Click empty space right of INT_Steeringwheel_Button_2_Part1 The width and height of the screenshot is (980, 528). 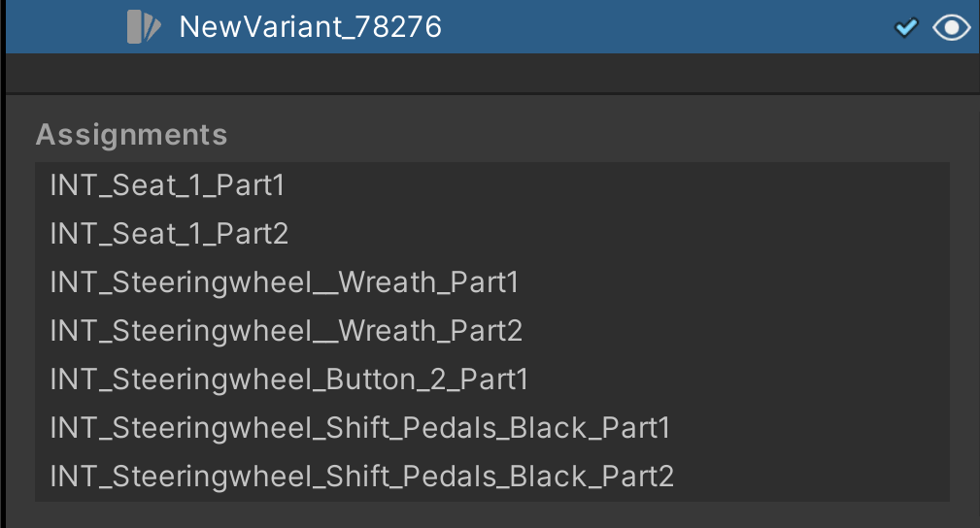738,379
